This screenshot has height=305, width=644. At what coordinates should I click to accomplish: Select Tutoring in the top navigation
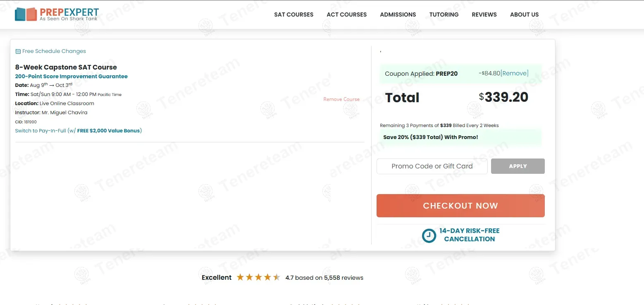point(444,14)
